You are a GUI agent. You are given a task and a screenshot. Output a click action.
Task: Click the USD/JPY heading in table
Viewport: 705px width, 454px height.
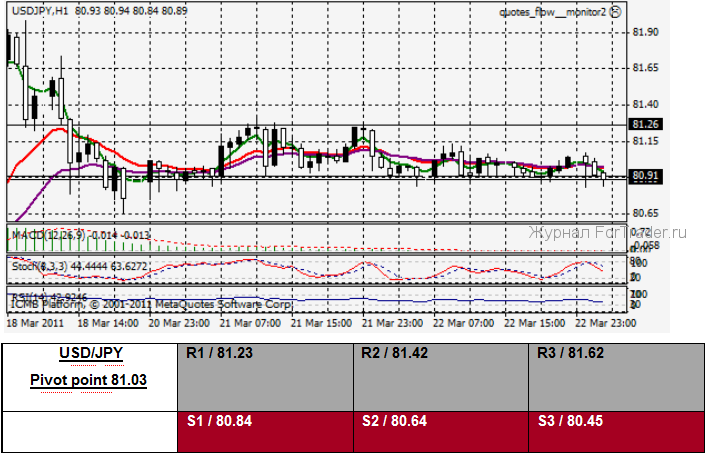(88, 355)
